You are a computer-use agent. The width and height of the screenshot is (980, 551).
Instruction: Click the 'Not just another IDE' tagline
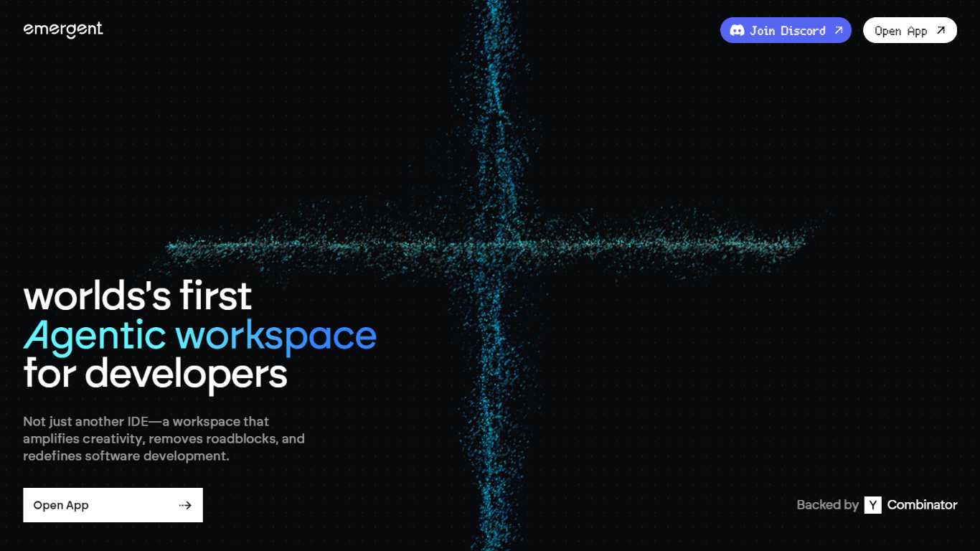coord(146,422)
